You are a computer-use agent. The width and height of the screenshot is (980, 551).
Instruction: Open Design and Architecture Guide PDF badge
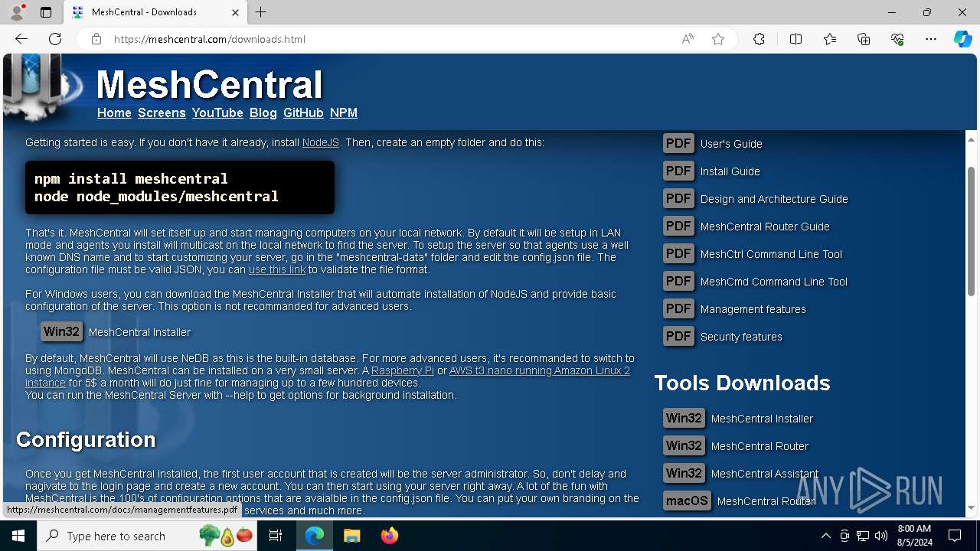(x=678, y=198)
